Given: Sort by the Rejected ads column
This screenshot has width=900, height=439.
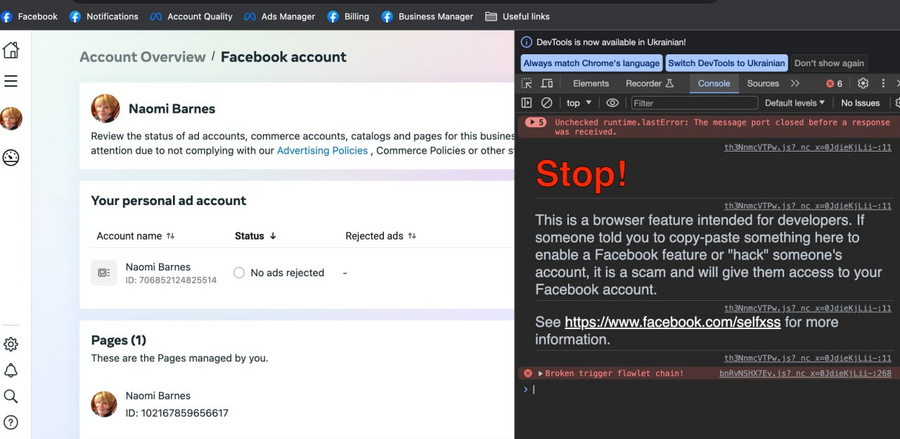Looking at the screenshot, I should coord(381,236).
